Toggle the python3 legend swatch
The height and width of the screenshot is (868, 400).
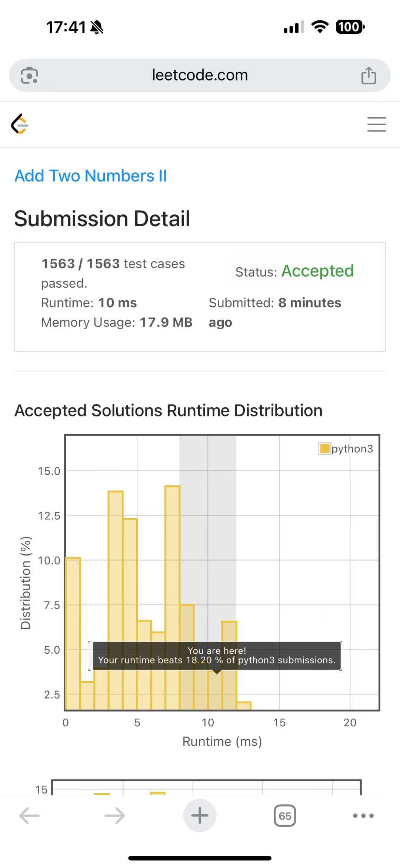324,449
